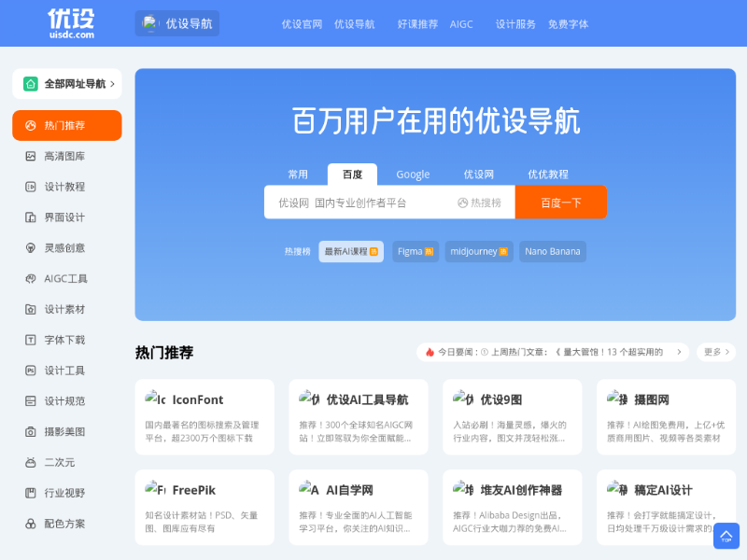Click the 灵感创意 lightbulb icon
The height and width of the screenshot is (560, 747).
tap(31, 248)
